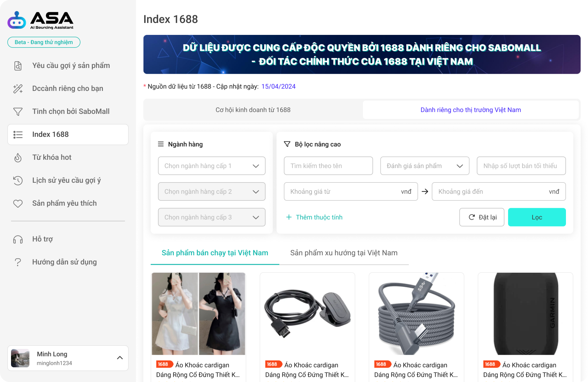588x382 pixels.
Task: Click the Đặt lại reset button
Action: (482, 217)
